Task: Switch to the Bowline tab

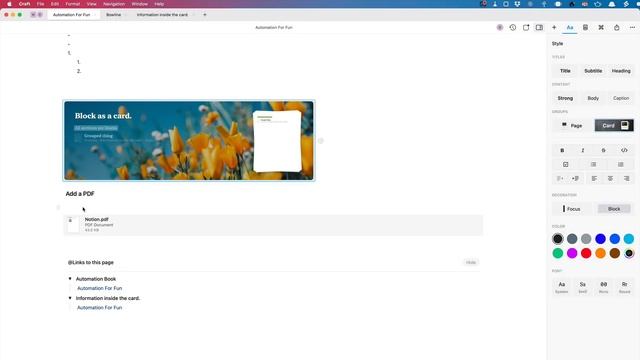Action: coord(113,15)
